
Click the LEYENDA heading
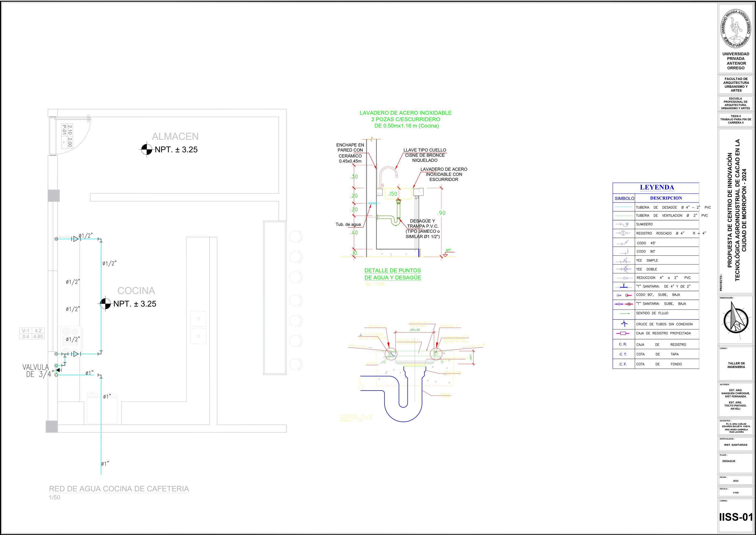click(x=657, y=187)
